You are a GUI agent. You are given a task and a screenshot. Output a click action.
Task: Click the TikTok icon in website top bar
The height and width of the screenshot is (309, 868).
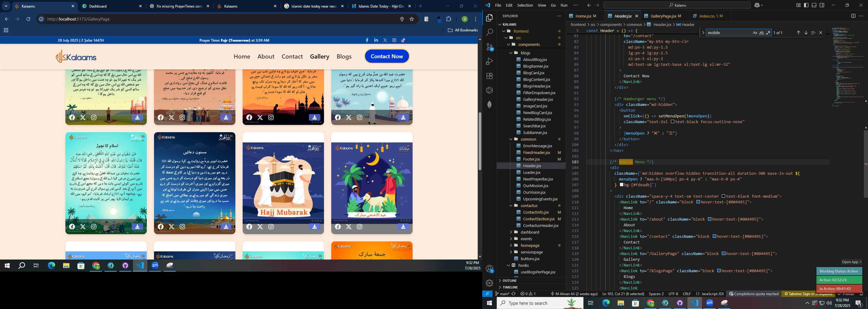403,40
